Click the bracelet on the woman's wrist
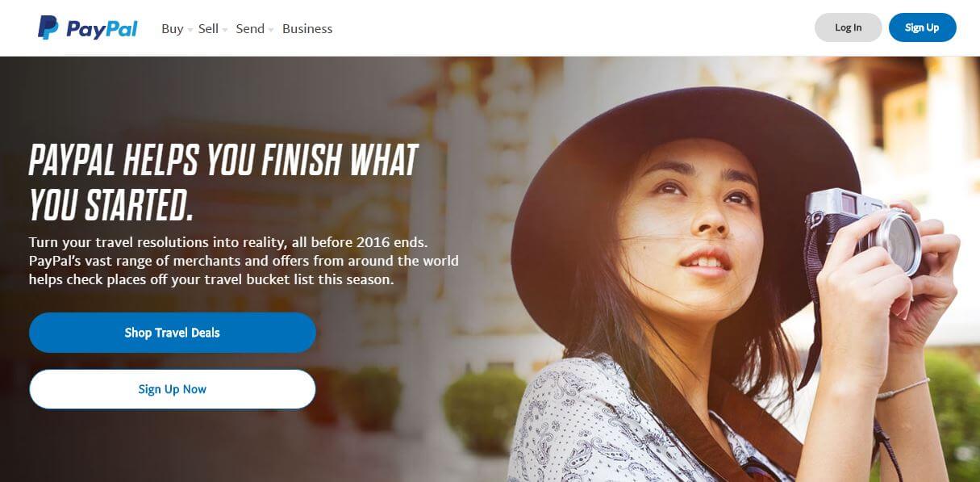 (902, 389)
